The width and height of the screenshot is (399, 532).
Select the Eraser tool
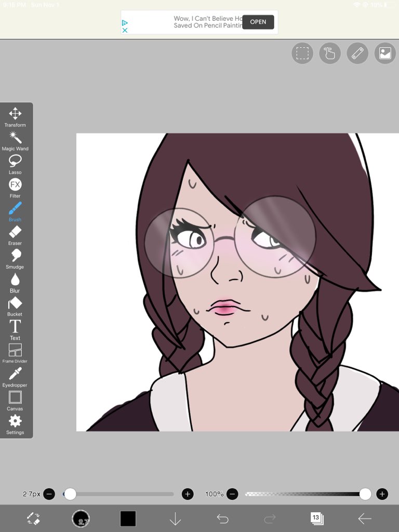pyautogui.click(x=15, y=236)
